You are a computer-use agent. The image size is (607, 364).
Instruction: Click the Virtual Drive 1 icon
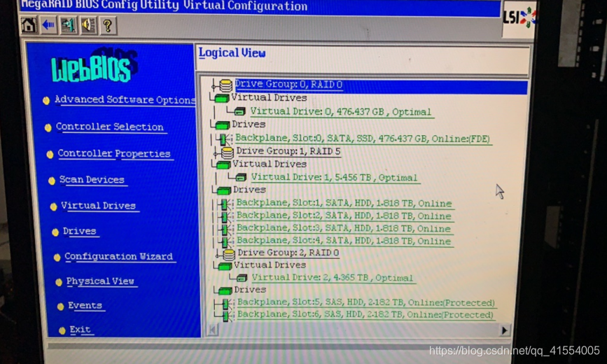241,177
